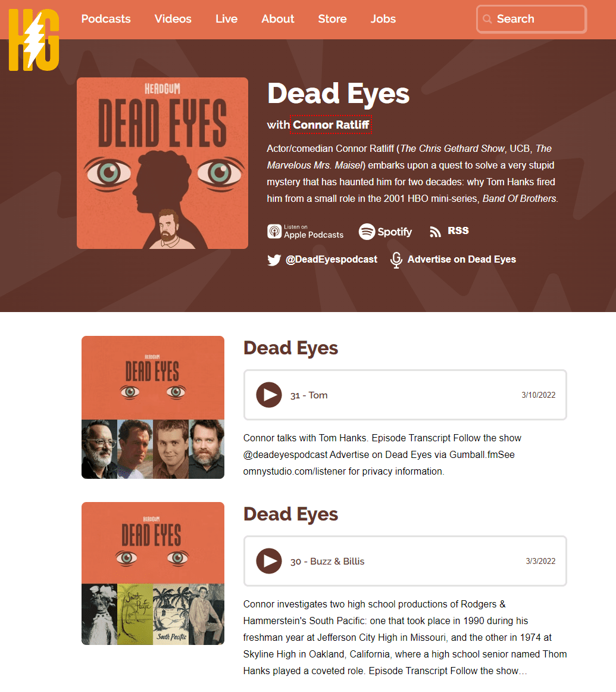Viewport: 616px width, 692px height.
Task: Click the search magnifier icon
Action: (487, 19)
